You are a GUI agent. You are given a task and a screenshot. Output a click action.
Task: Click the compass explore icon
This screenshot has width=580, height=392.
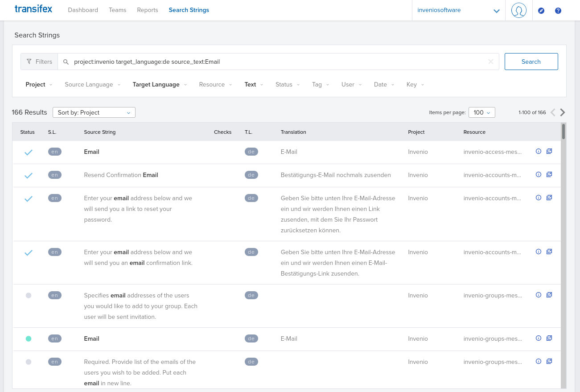tap(541, 10)
